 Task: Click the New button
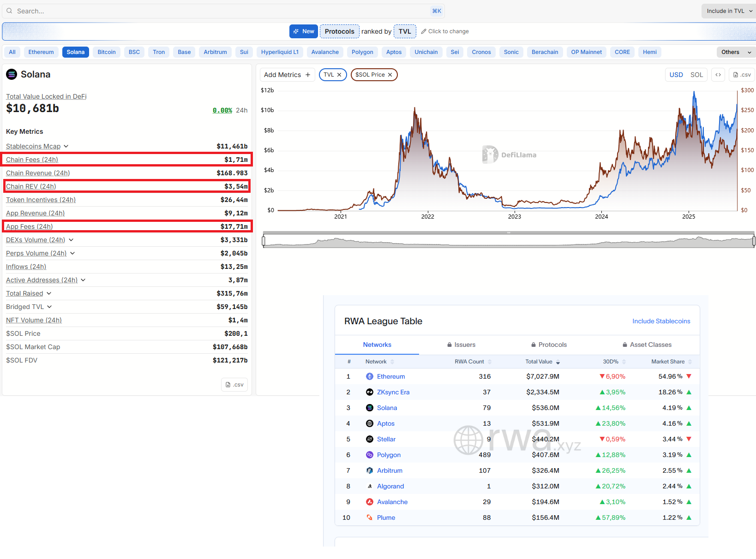pyautogui.click(x=304, y=31)
